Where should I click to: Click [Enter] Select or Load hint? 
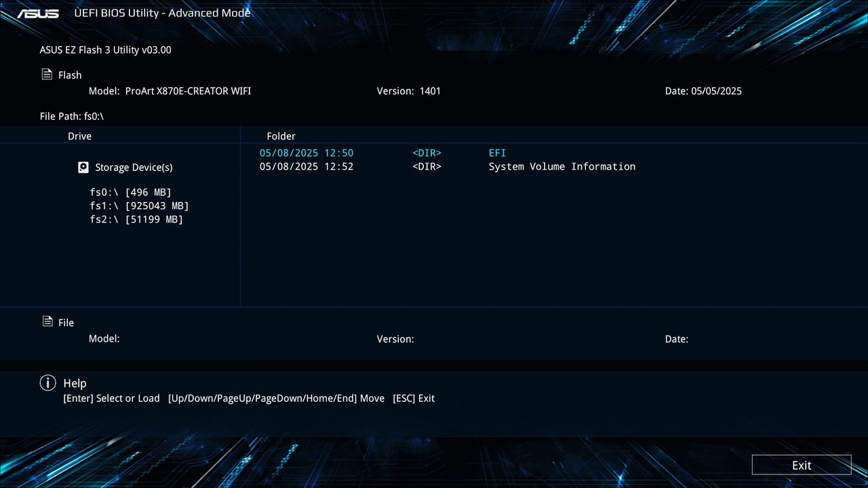click(111, 399)
